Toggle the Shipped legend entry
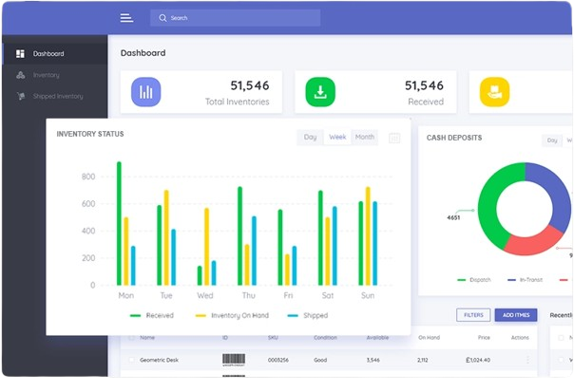 (x=308, y=315)
